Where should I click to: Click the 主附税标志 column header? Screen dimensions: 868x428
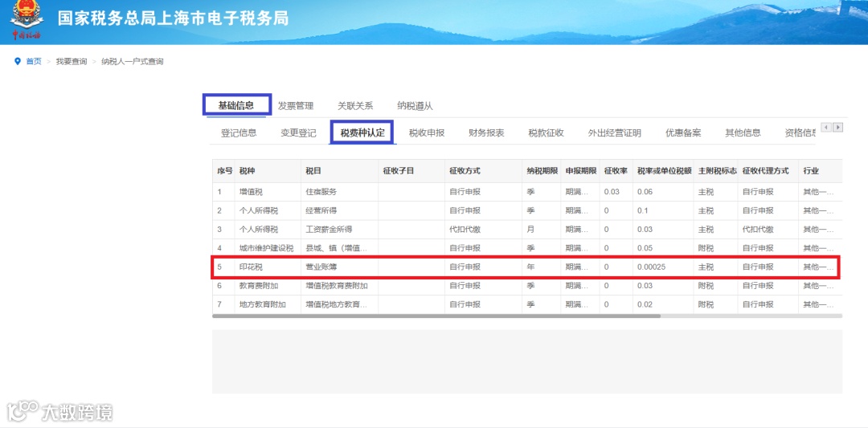715,171
